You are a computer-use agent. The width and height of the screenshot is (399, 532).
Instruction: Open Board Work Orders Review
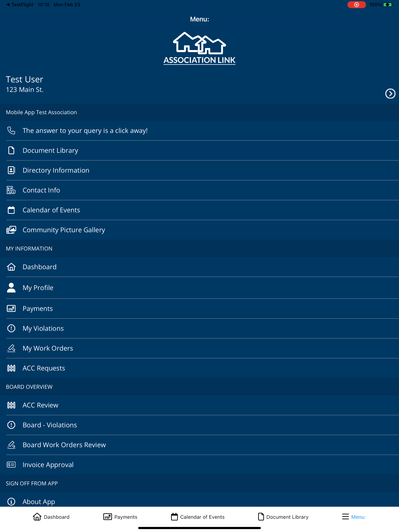coord(199,445)
